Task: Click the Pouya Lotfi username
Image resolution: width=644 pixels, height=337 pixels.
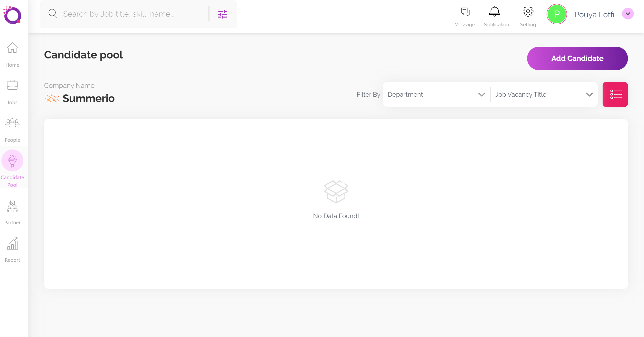Action: [594, 15]
